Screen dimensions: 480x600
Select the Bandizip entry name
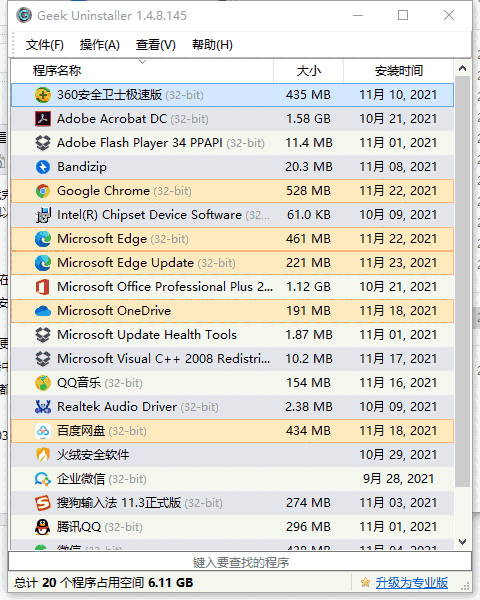[x=82, y=167]
